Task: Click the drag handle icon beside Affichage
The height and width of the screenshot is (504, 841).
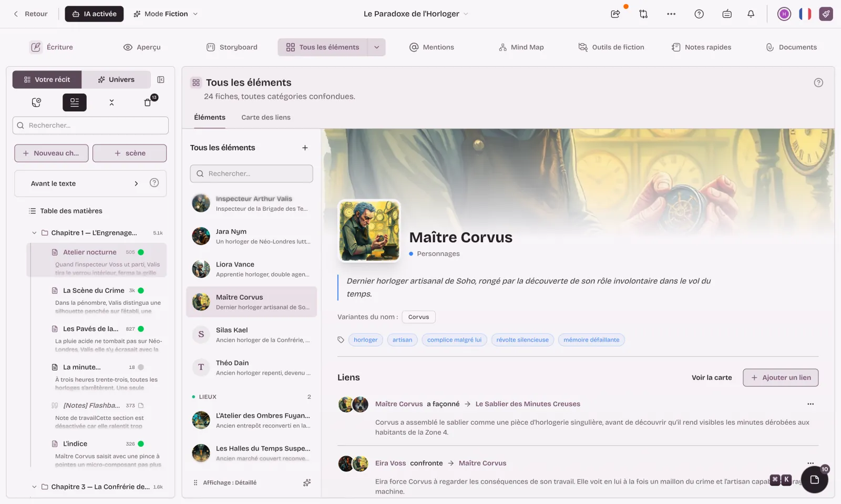Action: (196, 482)
